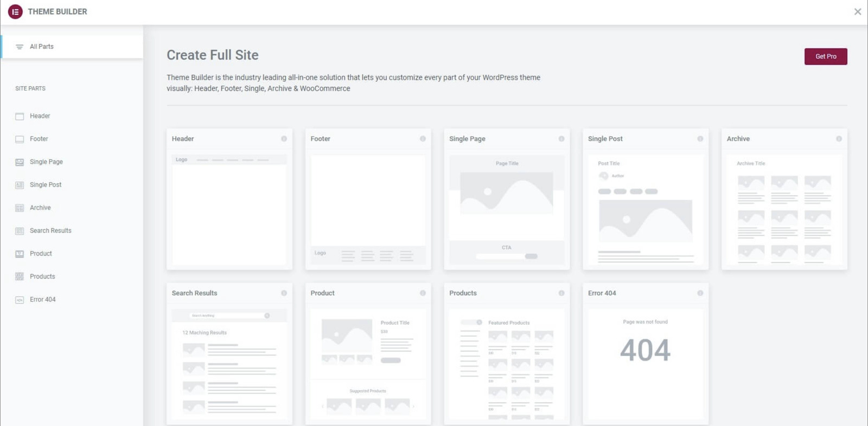The height and width of the screenshot is (426, 868).
Task: Go to Single Post in sidebar
Action: click(46, 185)
